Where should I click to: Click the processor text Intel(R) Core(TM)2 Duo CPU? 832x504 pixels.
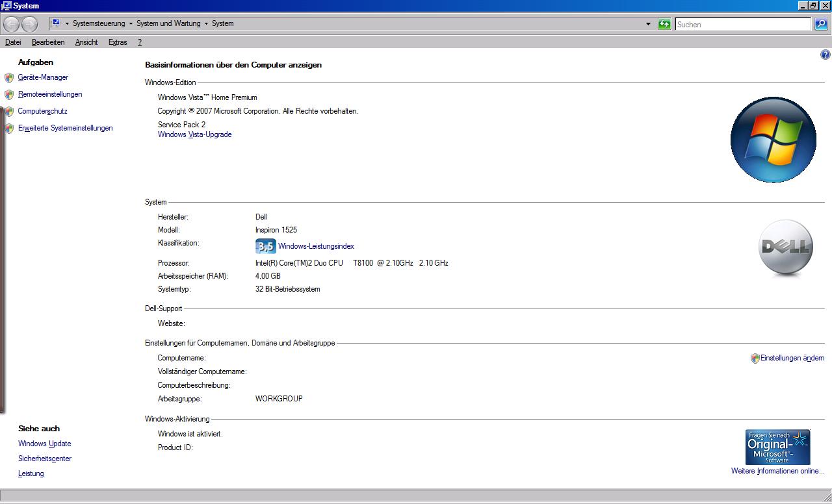[x=299, y=263]
